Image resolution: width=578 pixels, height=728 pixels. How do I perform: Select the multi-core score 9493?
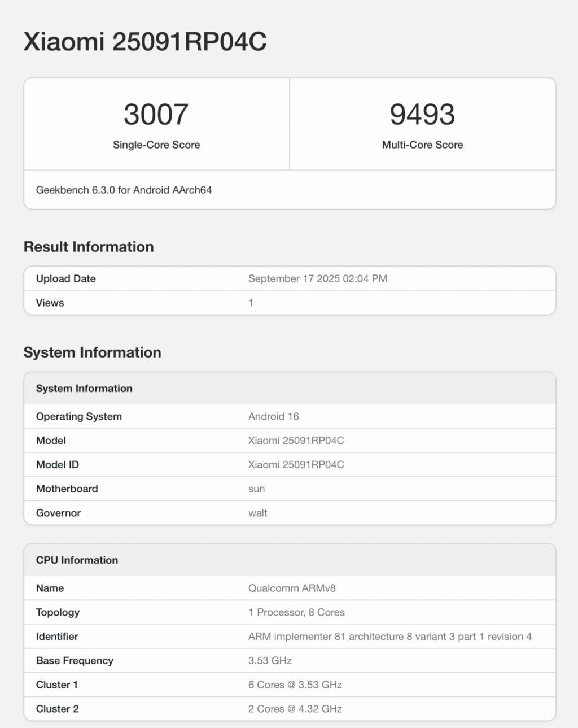(422, 115)
